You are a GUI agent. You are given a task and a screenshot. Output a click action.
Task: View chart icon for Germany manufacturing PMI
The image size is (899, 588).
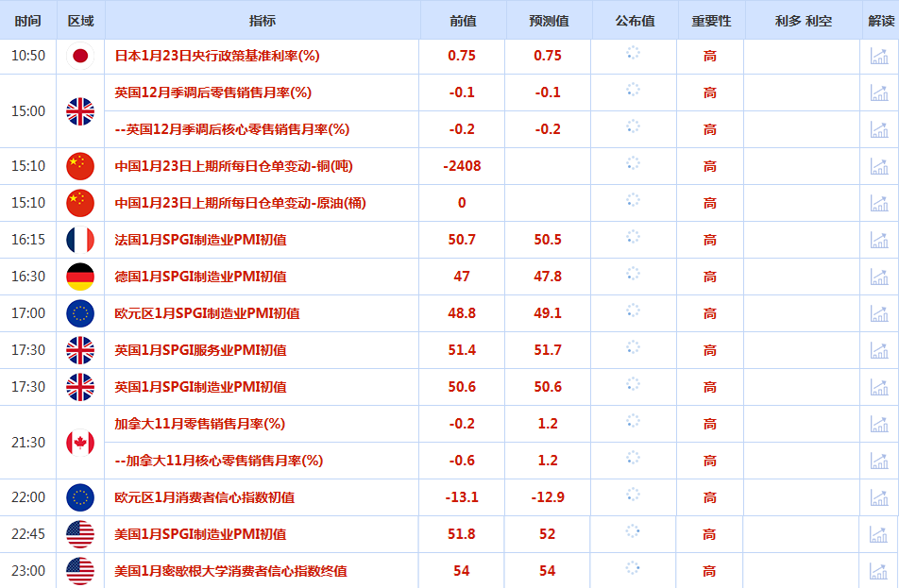(x=879, y=277)
